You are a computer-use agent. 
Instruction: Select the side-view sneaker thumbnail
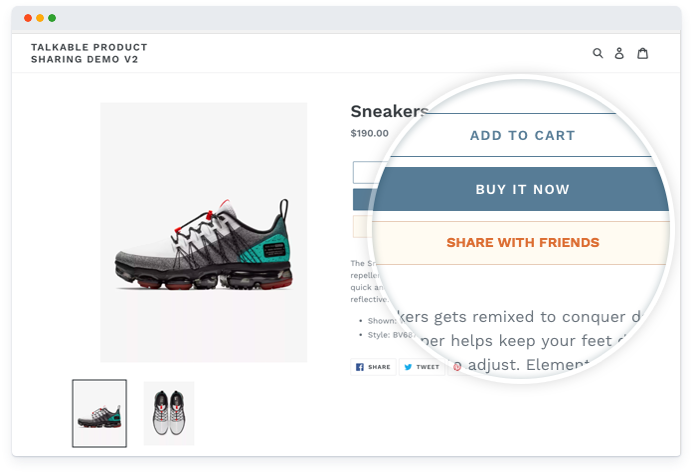pyautogui.click(x=99, y=413)
